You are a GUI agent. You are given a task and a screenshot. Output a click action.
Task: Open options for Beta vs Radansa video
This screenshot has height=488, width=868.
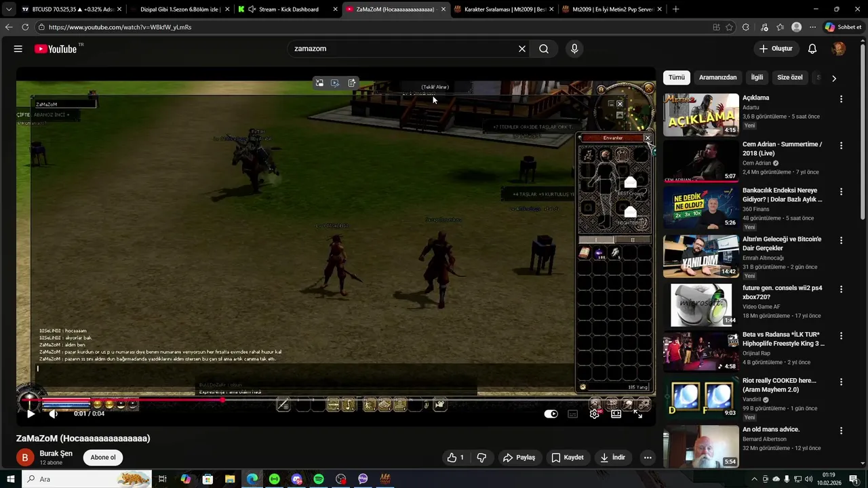[x=841, y=336]
